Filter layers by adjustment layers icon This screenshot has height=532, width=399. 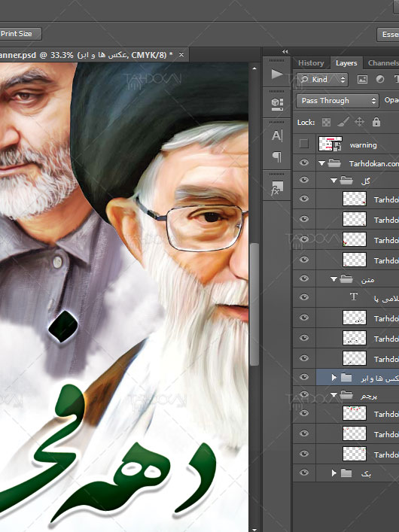380,80
